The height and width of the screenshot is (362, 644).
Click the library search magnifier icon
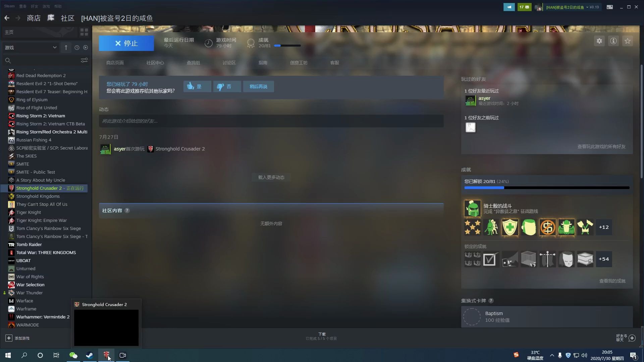tap(8, 61)
